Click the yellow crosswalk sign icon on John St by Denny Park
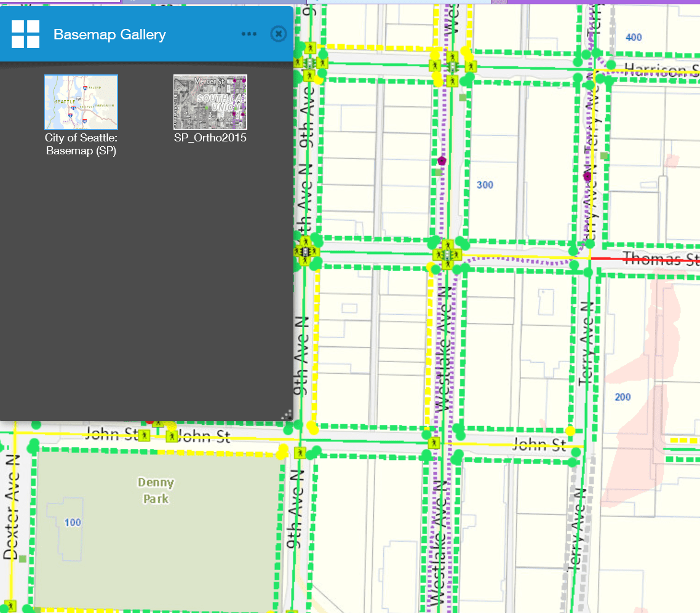Image resolution: width=700 pixels, height=613 pixels. click(145, 434)
